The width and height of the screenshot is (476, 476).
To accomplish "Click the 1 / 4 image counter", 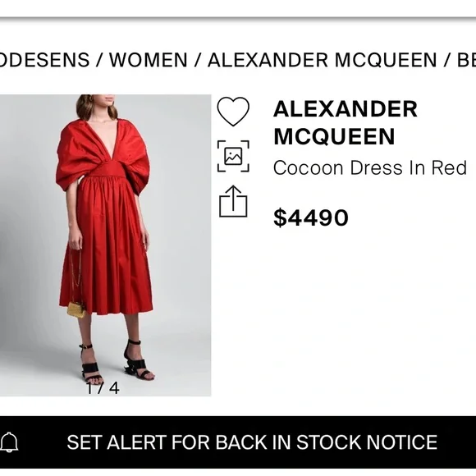I will (x=103, y=388).
